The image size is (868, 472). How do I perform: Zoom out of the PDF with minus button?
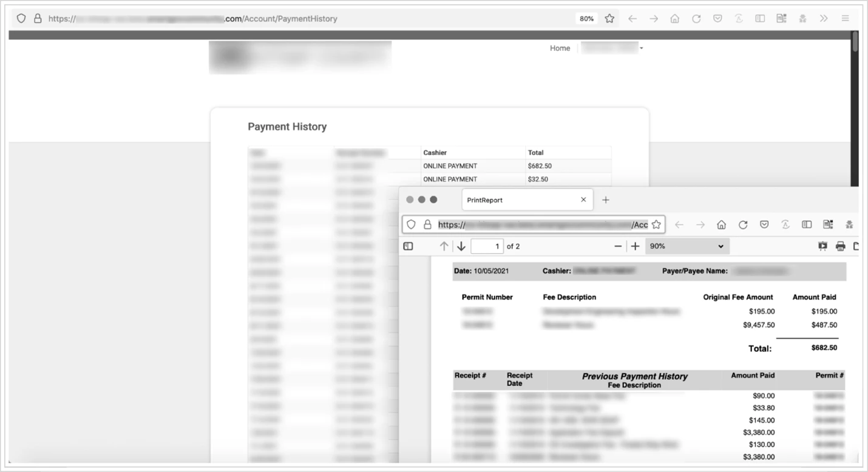pos(618,246)
